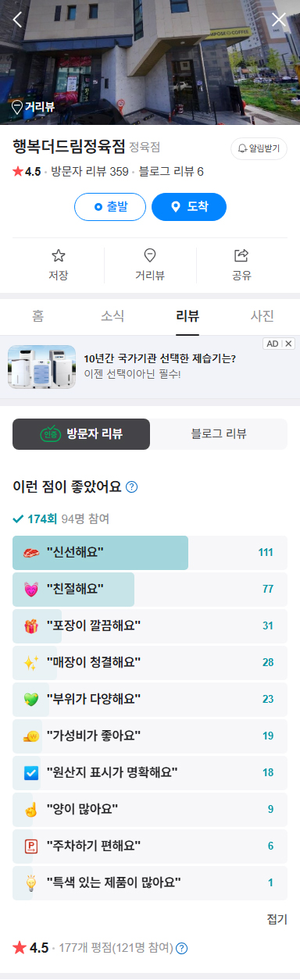Screen dimensions: 300x980
Task: Switch to the 사진 tab
Action: pyautogui.click(x=262, y=316)
